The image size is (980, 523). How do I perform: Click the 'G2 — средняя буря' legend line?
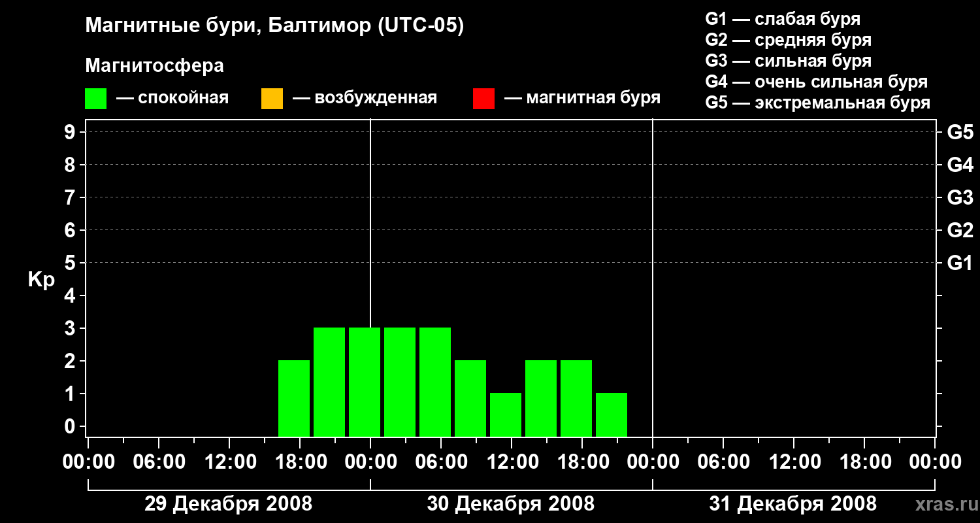click(x=789, y=40)
